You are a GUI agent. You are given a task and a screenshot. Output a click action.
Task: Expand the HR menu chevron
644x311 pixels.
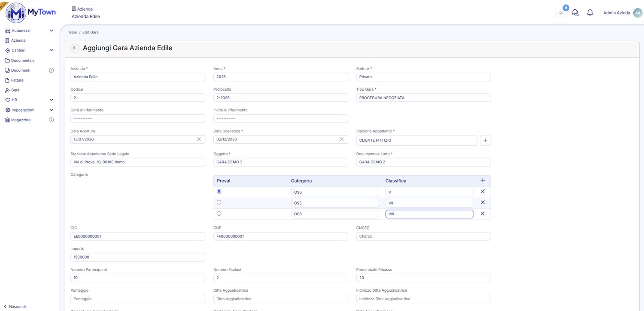(x=52, y=100)
